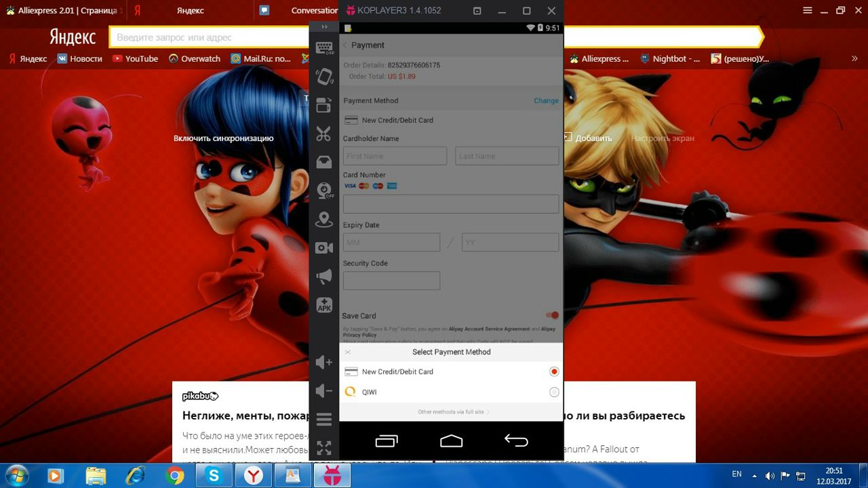
Task: Tap the Android back button
Action: [516, 441]
